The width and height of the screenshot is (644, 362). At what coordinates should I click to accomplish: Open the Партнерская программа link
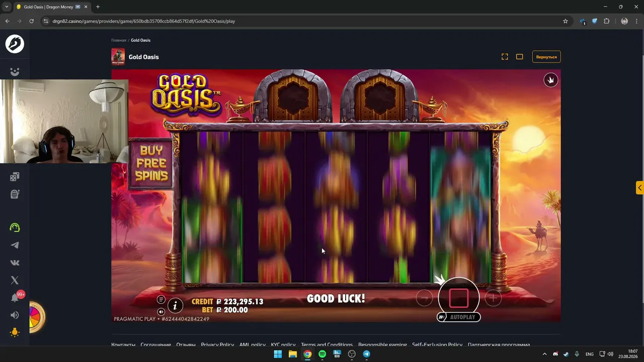[x=499, y=345]
